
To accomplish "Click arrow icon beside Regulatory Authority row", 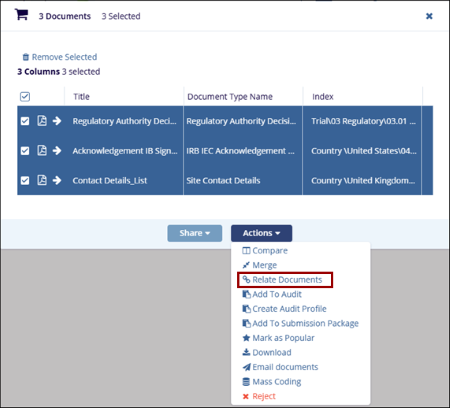I will (x=57, y=121).
